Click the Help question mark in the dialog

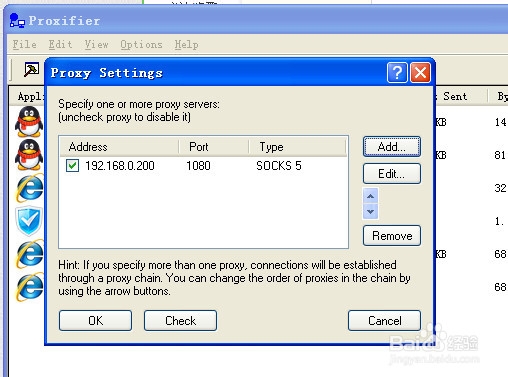coord(397,72)
